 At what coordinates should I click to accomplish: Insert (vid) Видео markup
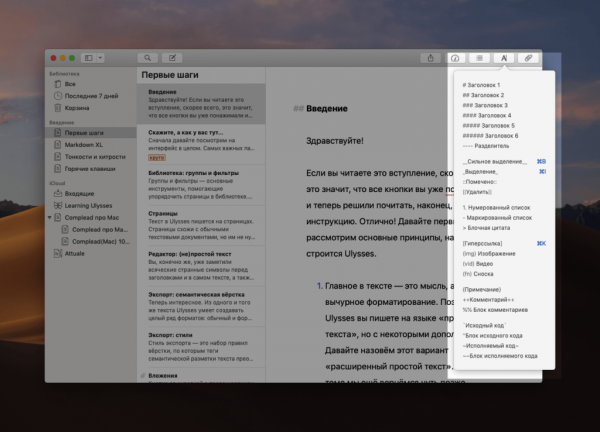coord(478,264)
